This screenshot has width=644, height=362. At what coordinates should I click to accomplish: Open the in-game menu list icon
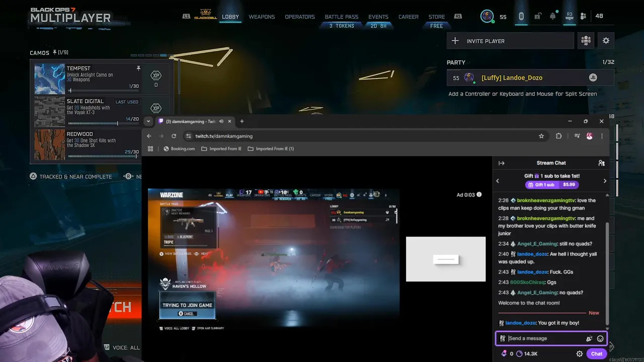coord(521,17)
